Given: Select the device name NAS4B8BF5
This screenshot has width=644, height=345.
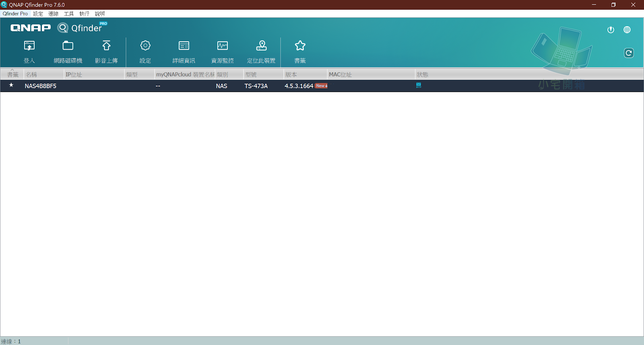Looking at the screenshot, I should click(x=41, y=86).
